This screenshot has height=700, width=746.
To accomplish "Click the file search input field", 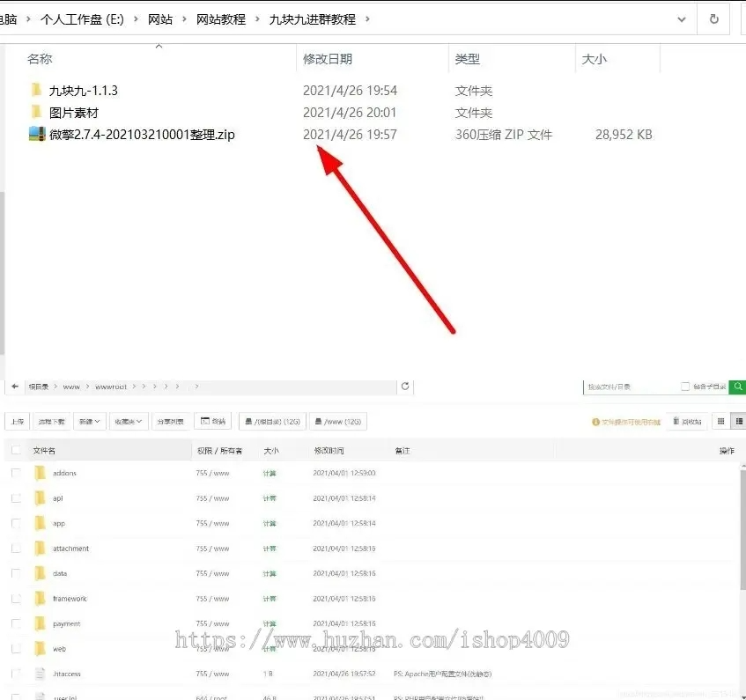I will [631, 387].
